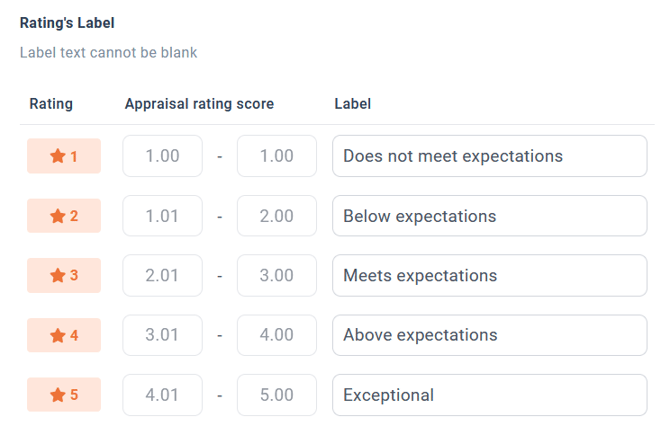The image size is (670, 426).
Task: Edit the 'Below expectations' label field
Action: tap(490, 216)
